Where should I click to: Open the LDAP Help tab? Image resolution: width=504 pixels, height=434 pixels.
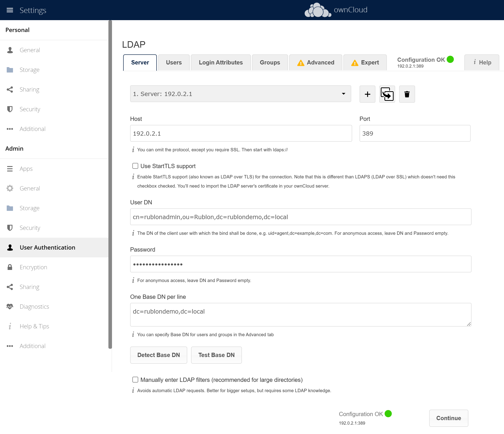pos(482,62)
